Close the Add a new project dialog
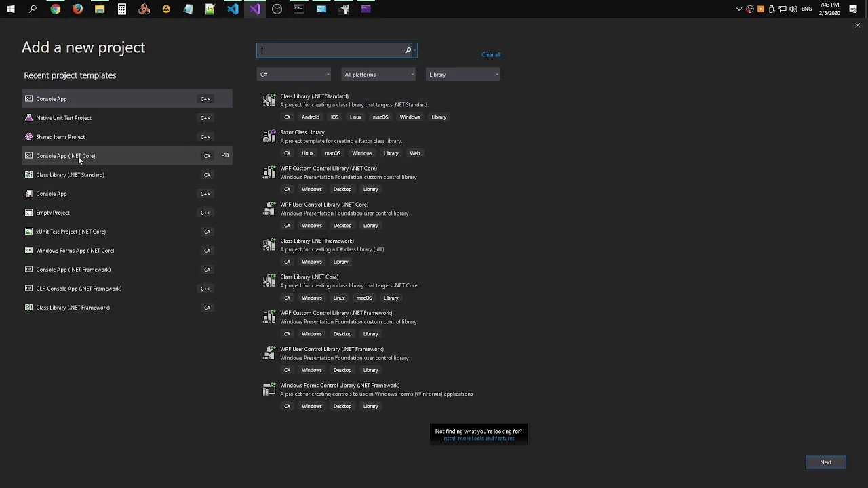 (857, 26)
